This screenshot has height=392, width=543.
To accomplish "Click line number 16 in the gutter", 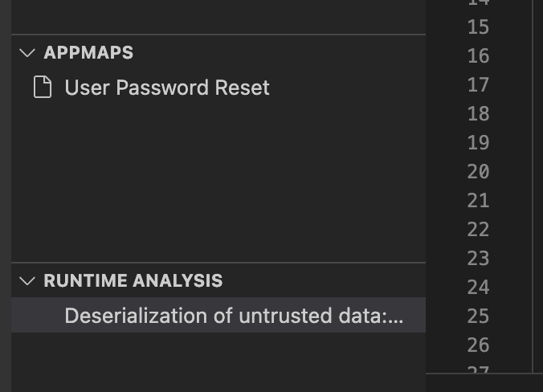I will tap(478, 56).
